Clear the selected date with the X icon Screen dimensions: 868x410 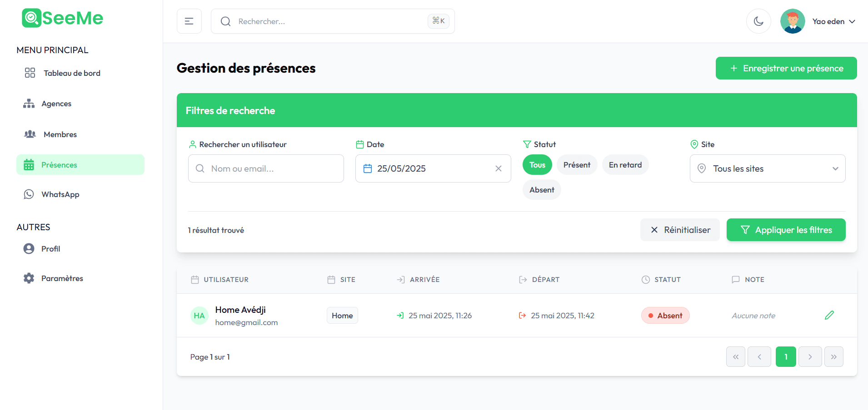[x=498, y=168]
